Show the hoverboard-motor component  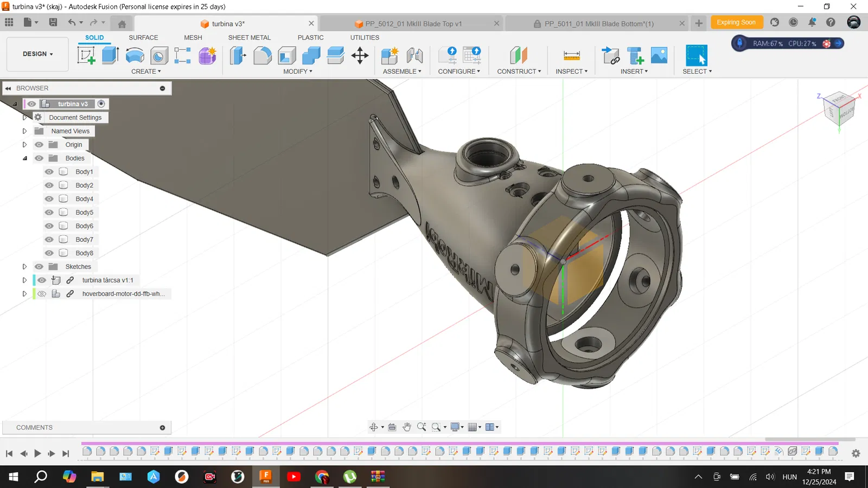point(42,294)
